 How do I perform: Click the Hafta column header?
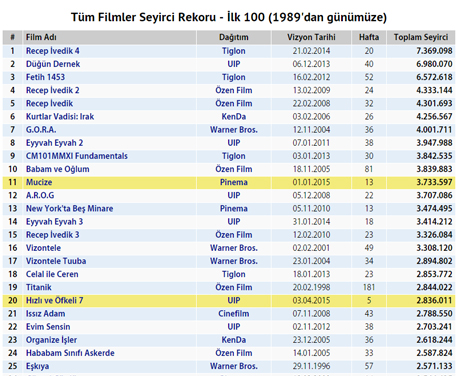(369, 37)
